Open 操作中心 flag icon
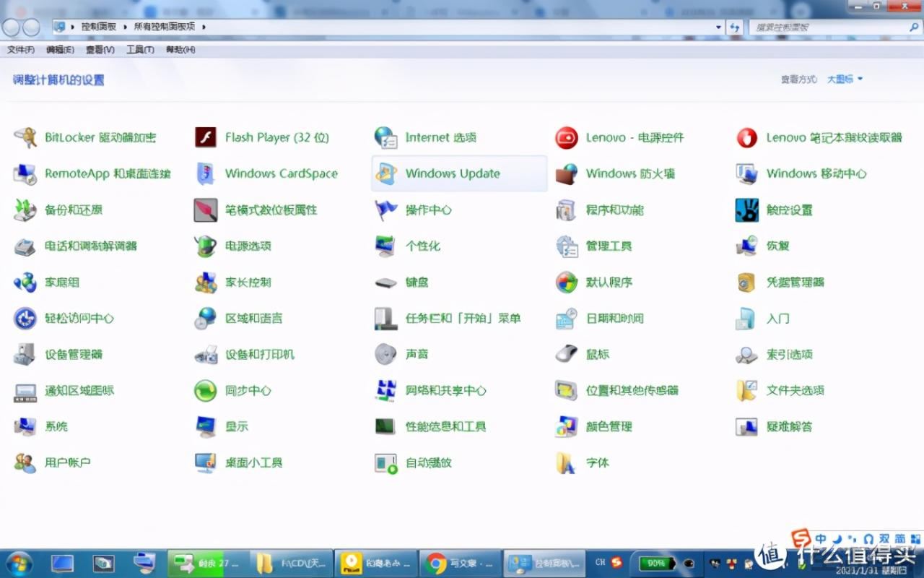This screenshot has height=578, width=924. tap(386, 210)
